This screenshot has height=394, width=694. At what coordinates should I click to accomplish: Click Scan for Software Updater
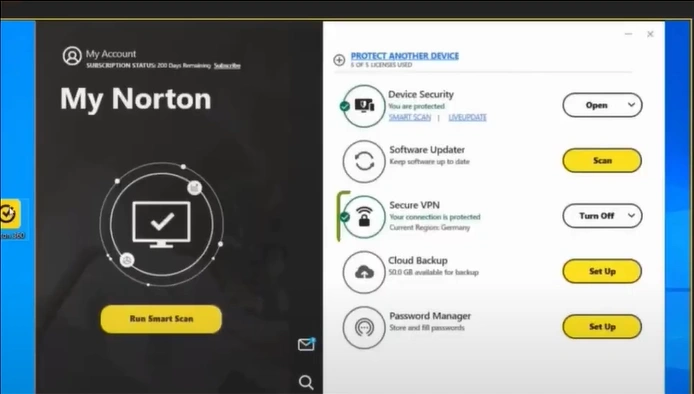pos(602,161)
